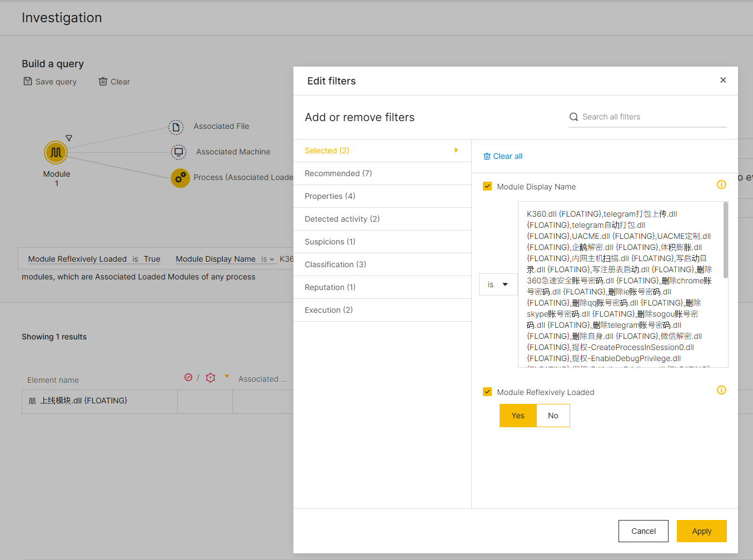Set Module Reflexively Loaded to Yes
The height and width of the screenshot is (560, 753).
coord(518,416)
